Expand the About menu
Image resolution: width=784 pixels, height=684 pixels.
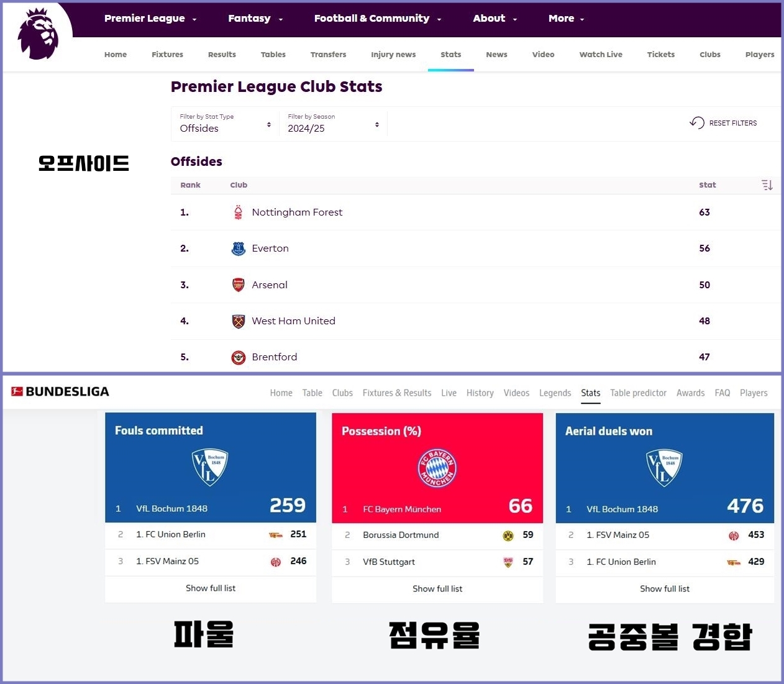[x=495, y=19]
